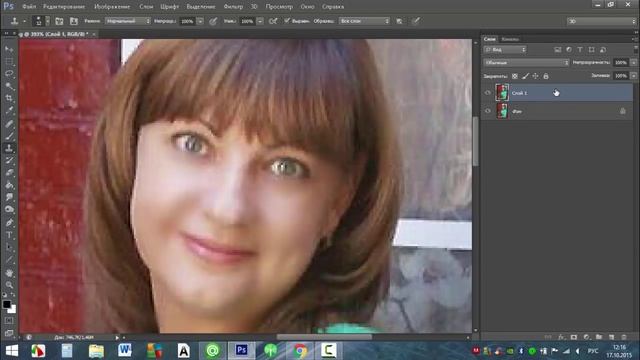Open the Режим blend mode dropdown

(x=127, y=21)
